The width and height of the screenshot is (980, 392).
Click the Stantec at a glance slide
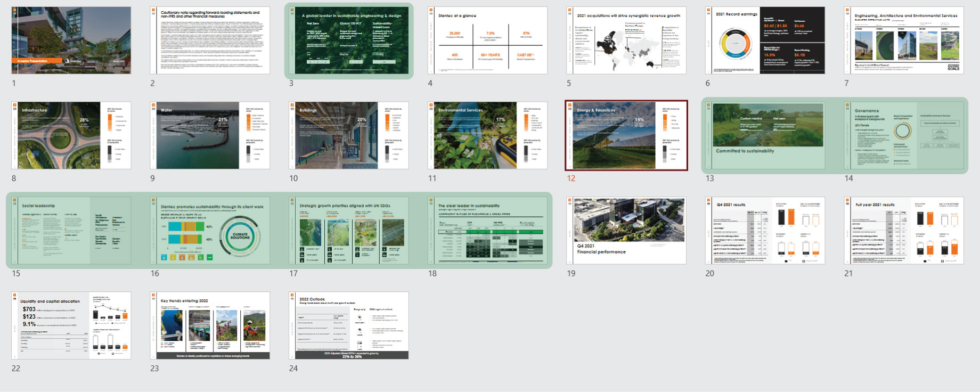[x=488, y=40]
